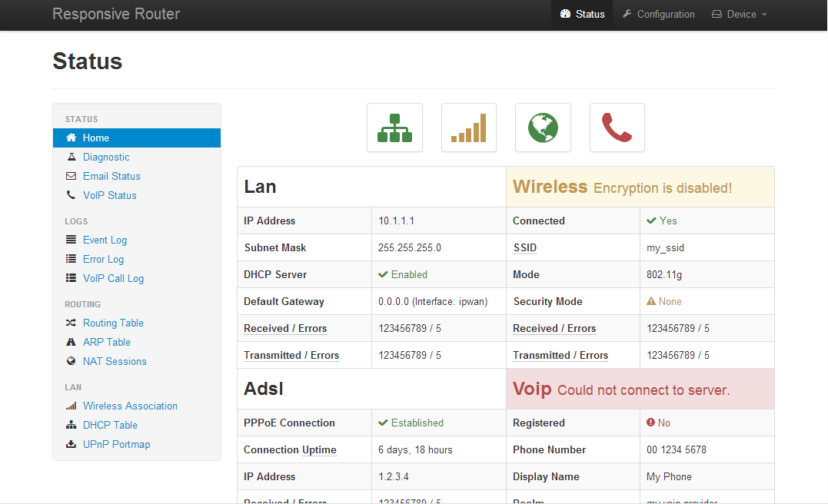This screenshot has height=504, width=828.
Task: Click the red phone VoIP icon button
Action: click(x=617, y=128)
